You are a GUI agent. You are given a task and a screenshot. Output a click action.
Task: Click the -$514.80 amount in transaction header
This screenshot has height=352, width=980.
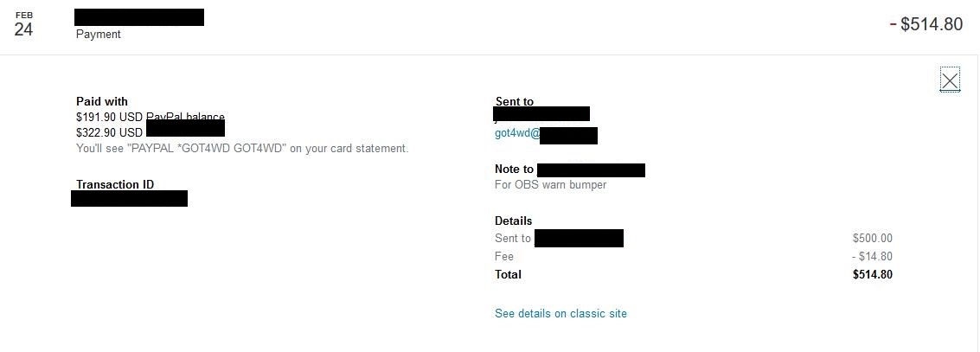926,23
